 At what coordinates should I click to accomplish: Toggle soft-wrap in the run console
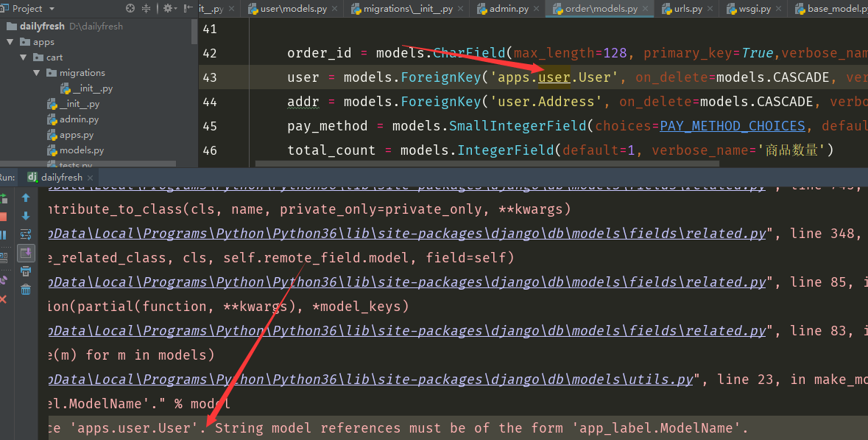click(26, 234)
